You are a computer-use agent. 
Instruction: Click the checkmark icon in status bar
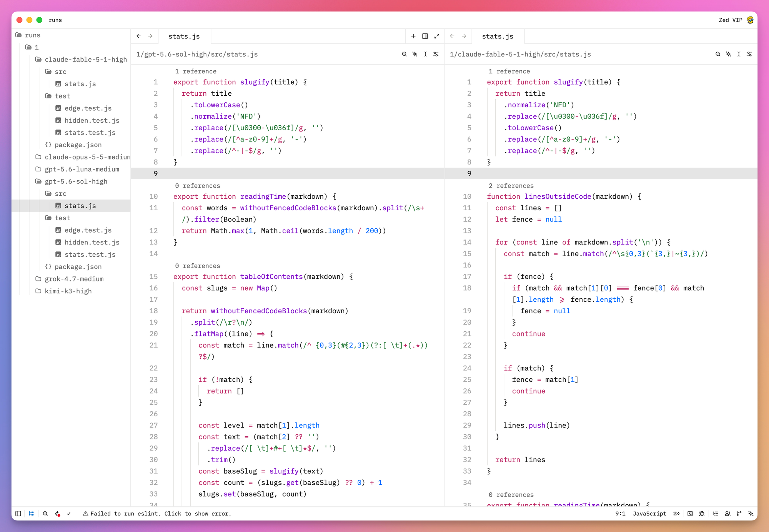point(69,514)
